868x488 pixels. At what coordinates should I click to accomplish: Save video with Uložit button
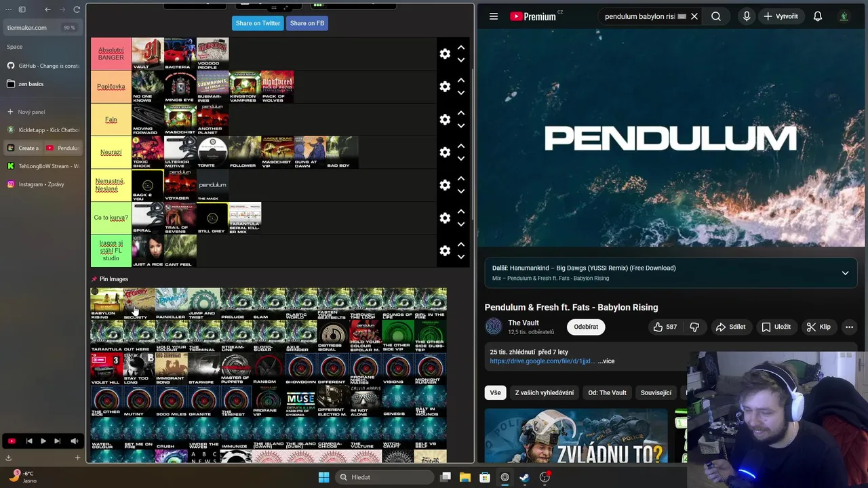tap(776, 327)
